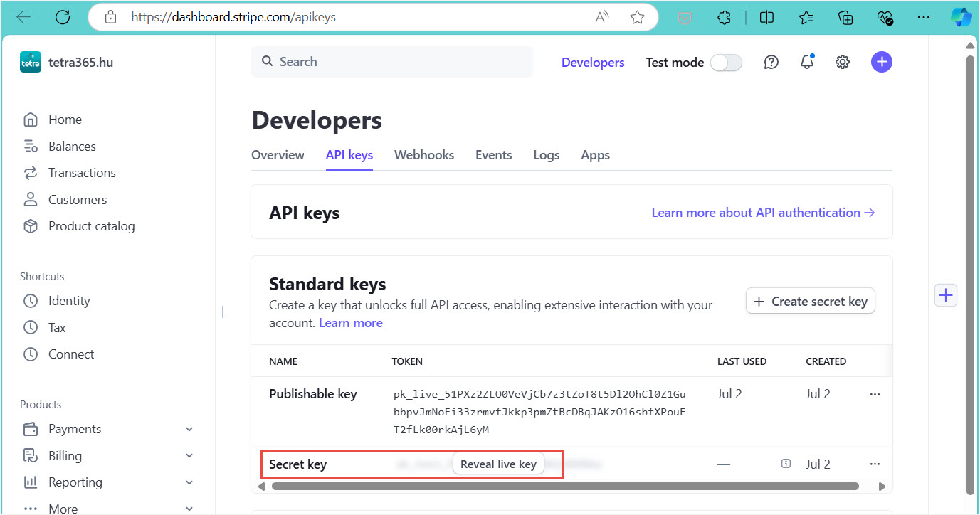
Task: Open Learn more about API authentication link
Action: pyautogui.click(x=763, y=213)
